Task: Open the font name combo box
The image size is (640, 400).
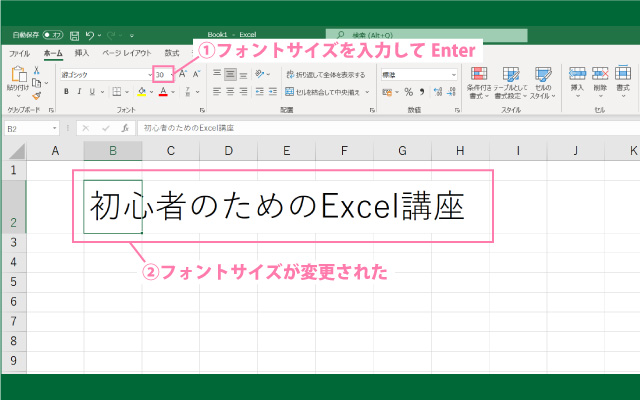Action: (106, 75)
